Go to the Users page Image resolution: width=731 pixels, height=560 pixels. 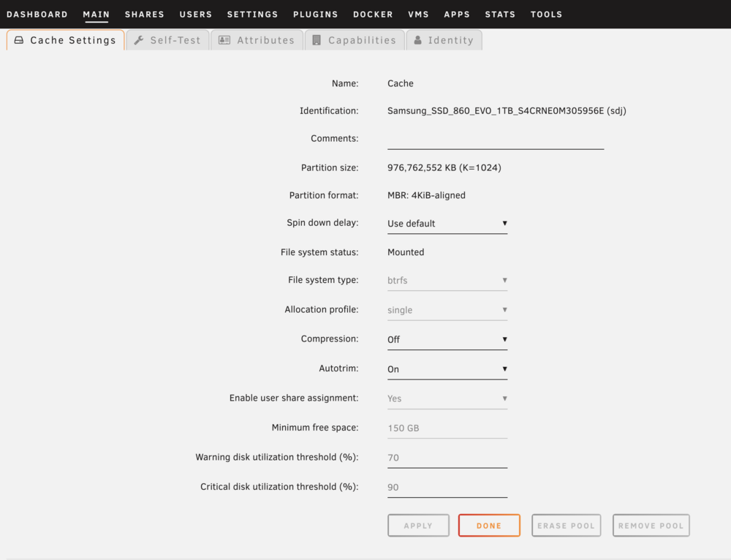[196, 15]
